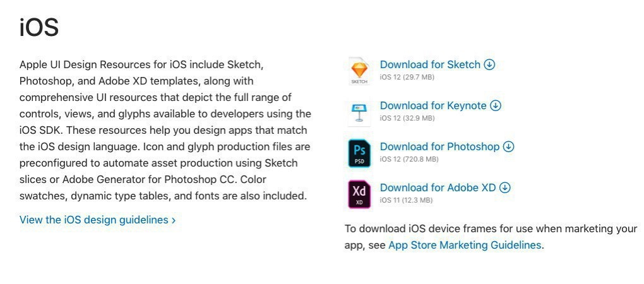Click the iOS 12 (32.9 MB) size label
The height and width of the screenshot is (284, 644).
coord(407,118)
